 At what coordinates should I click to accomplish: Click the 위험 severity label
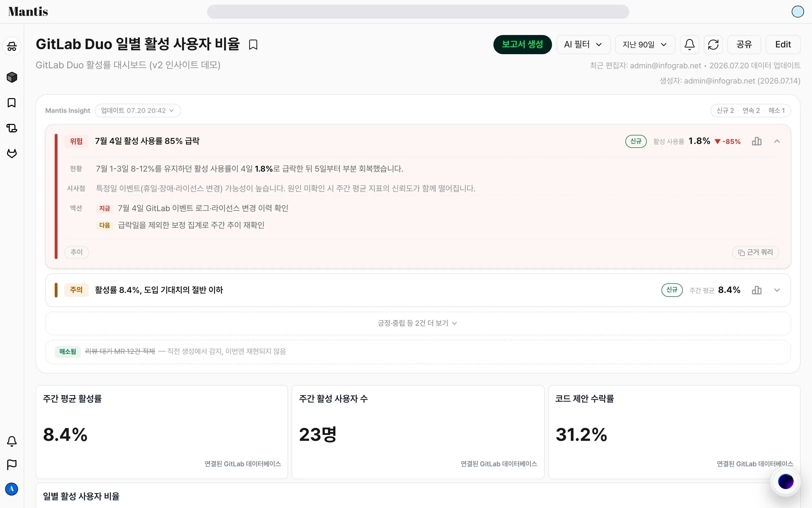[x=76, y=141]
